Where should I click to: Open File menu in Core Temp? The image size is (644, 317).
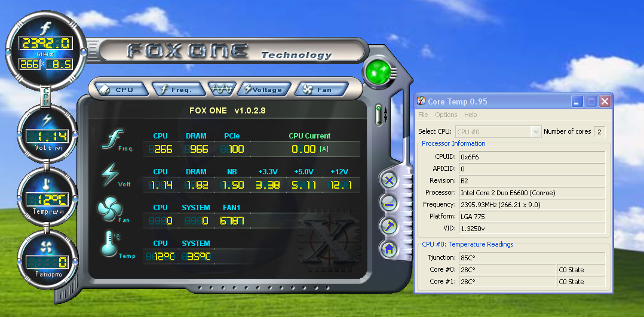(423, 115)
